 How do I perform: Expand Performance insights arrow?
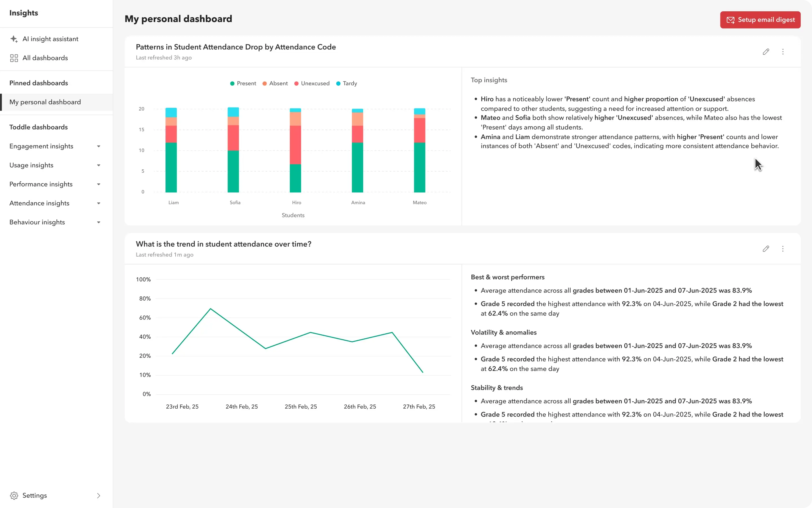(x=99, y=185)
